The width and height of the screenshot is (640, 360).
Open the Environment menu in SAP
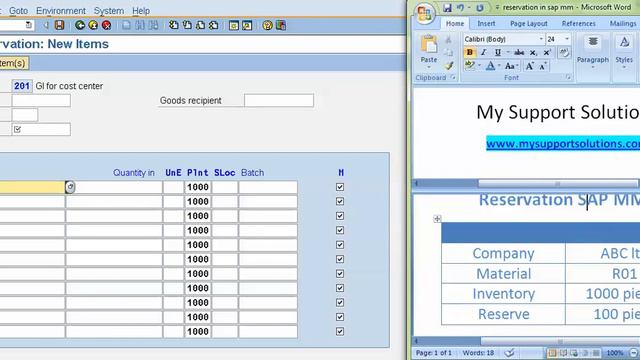click(61, 11)
